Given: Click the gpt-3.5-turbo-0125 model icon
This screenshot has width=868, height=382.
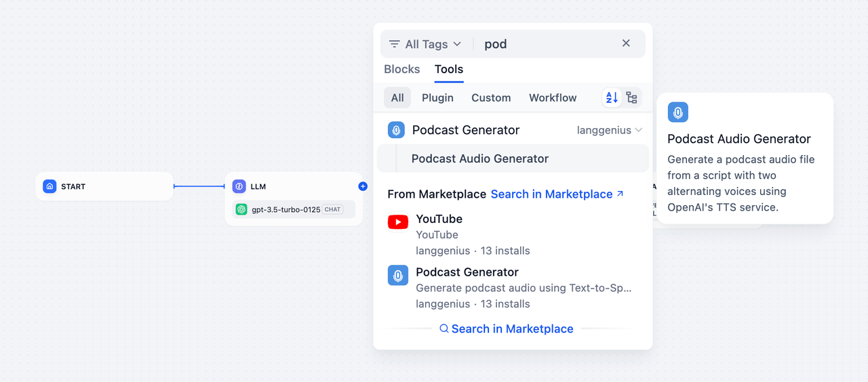Looking at the screenshot, I should click(x=241, y=209).
